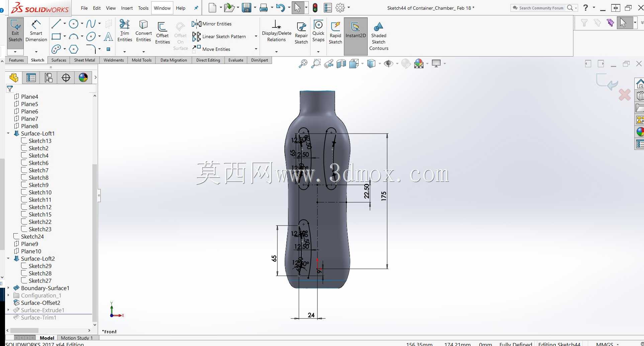Screen dimensions: 644x346
Task: Select the Trim Entities tool
Action: pos(124,31)
